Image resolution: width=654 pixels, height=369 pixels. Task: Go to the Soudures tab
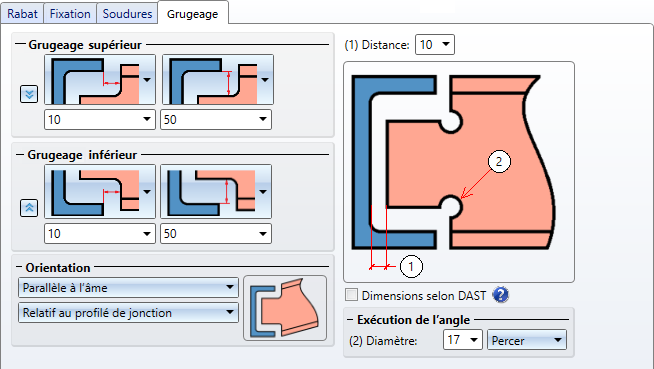127,14
